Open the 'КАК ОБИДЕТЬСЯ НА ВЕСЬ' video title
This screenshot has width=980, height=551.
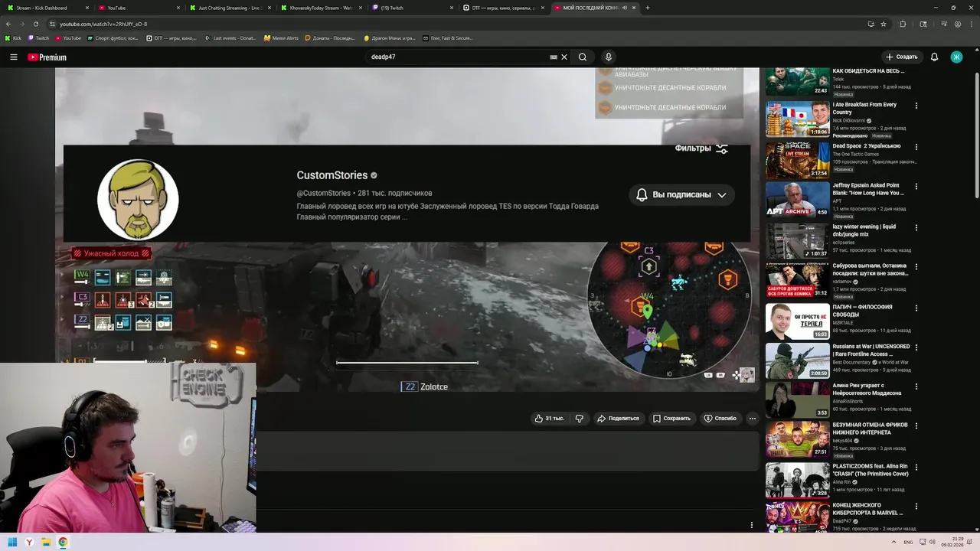tap(868, 71)
